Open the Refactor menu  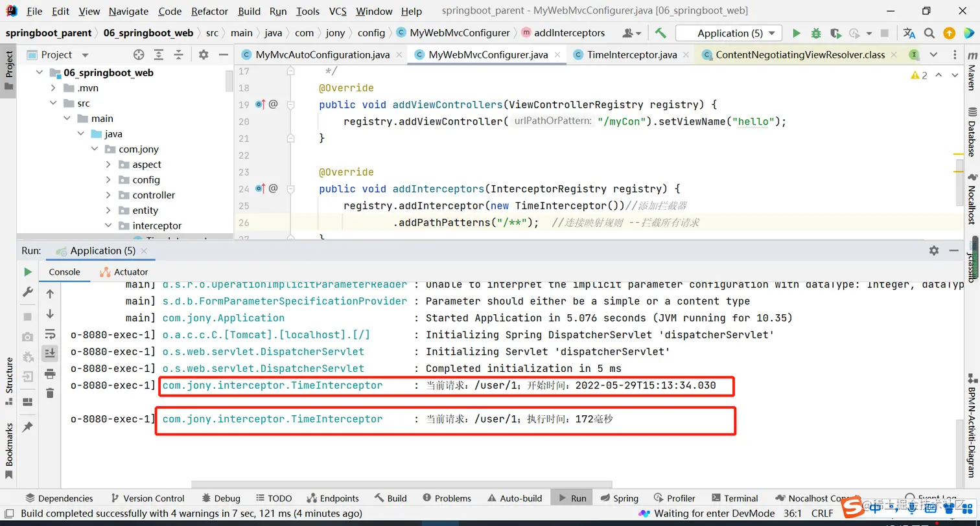[x=209, y=11]
